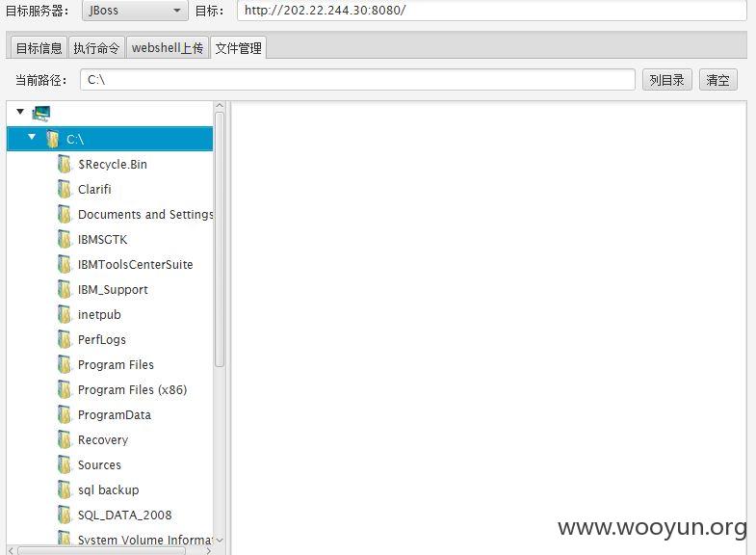Click the computer root node icon

click(41, 114)
